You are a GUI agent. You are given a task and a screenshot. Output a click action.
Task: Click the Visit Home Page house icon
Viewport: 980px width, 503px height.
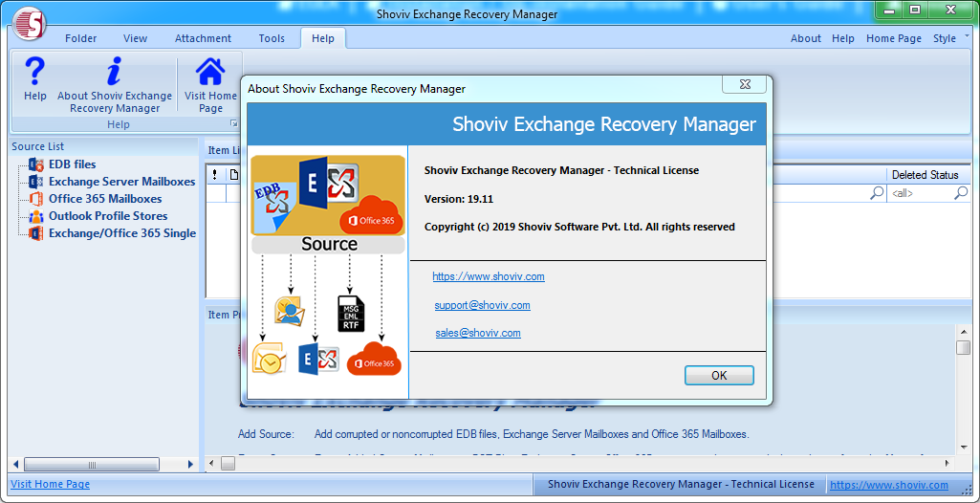tap(210, 71)
